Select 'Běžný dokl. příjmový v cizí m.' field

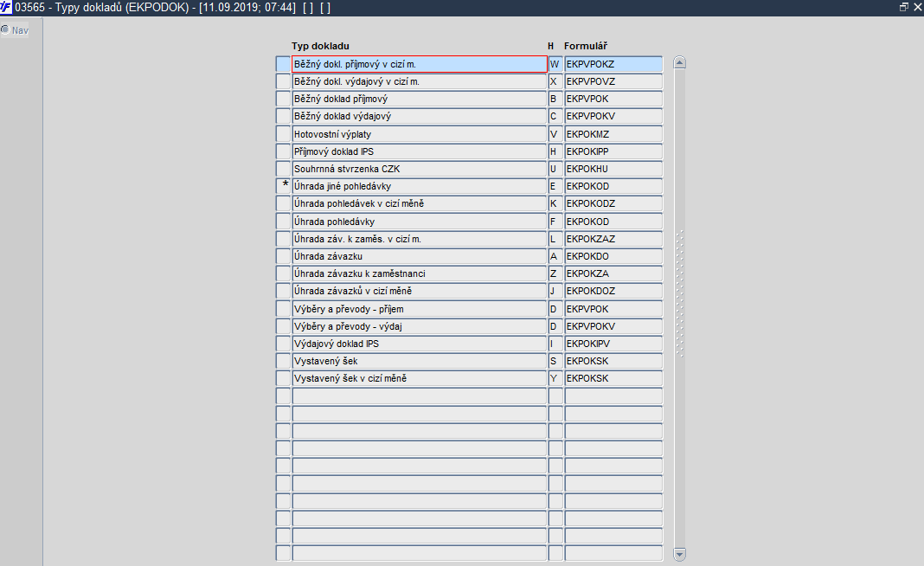[x=420, y=64]
